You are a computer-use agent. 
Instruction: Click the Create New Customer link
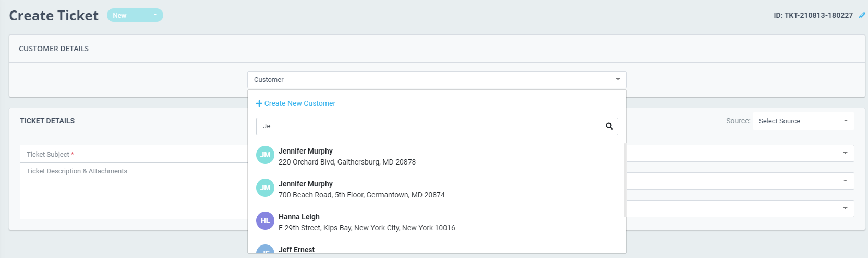pos(299,103)
